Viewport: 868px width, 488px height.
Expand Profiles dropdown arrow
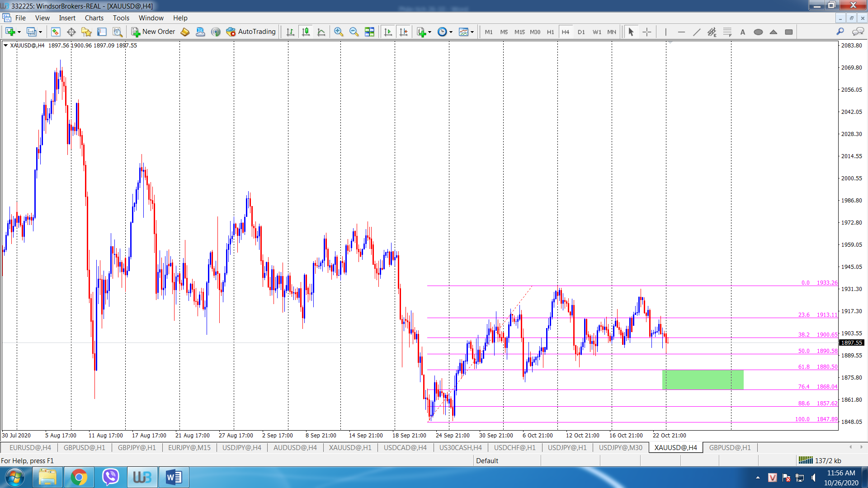click(x=40, y=32)
